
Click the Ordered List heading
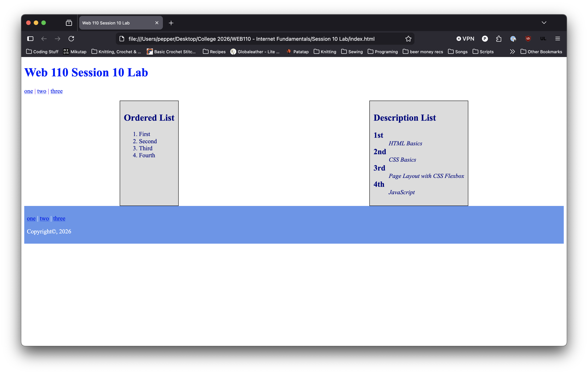149,118
